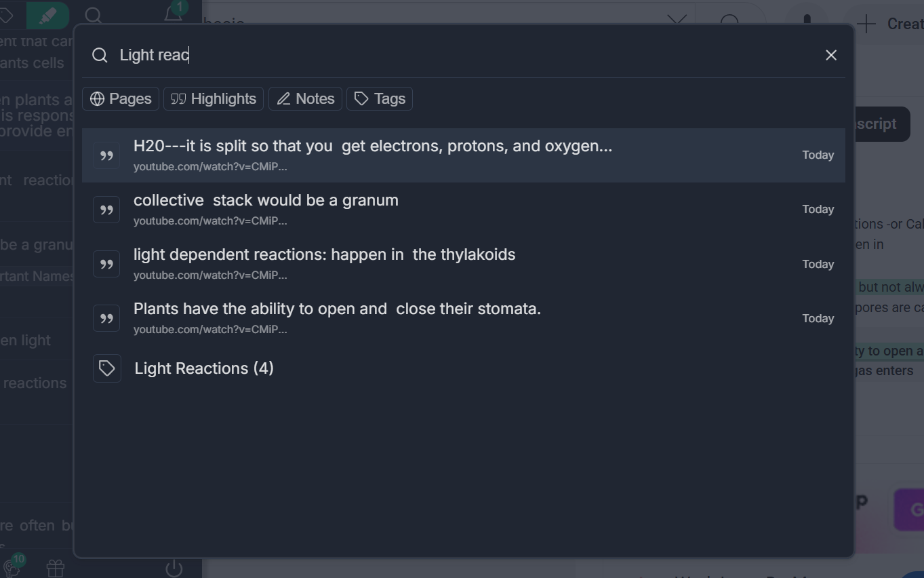Click the search field containing 'Light reac'
The width and height of the screenshot is (924, 578).
pyautogui.click(x=461, y=56)
